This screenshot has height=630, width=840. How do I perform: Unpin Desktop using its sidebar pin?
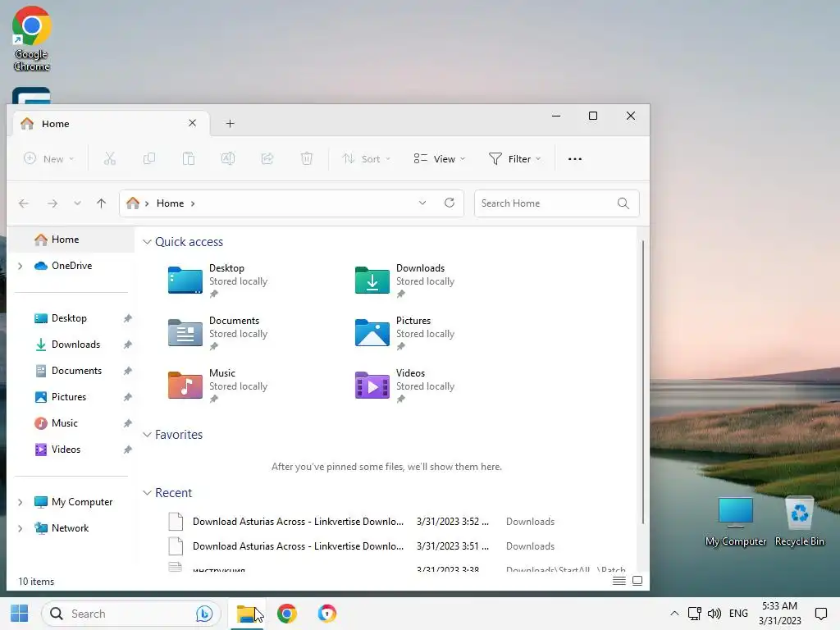tap(127, 318)
